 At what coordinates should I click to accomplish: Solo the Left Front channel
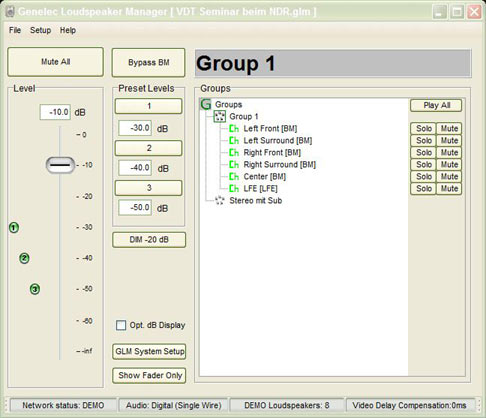pyautogui.click(x=423, y=128)
